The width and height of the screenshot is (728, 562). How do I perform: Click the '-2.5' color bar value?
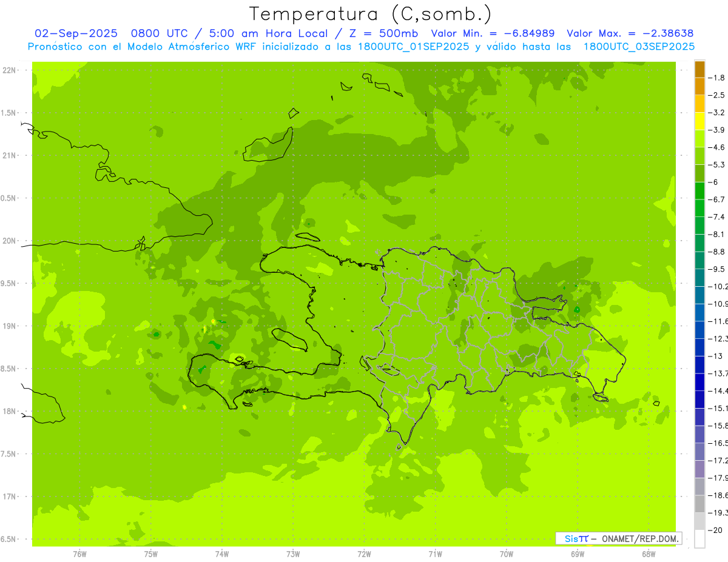(717, 95)
